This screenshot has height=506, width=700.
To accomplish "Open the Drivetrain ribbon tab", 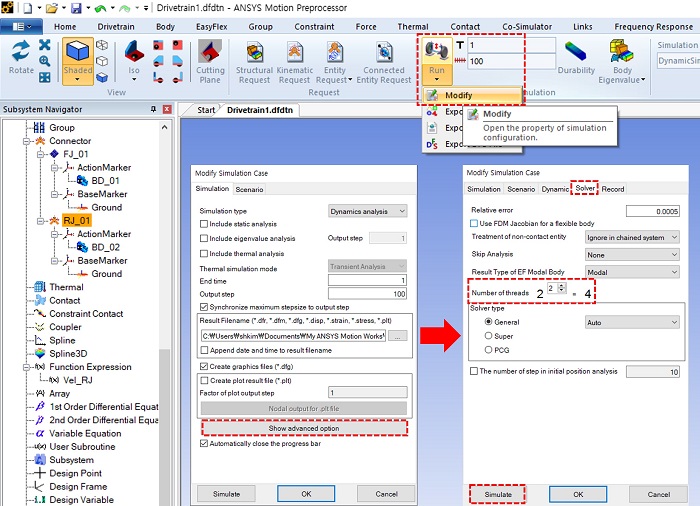I will pos(116,27).
